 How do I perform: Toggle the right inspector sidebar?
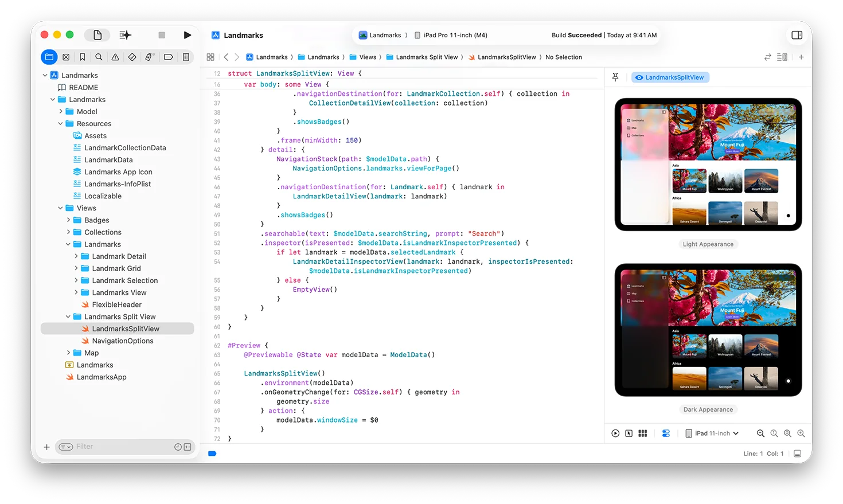(797, 35)
